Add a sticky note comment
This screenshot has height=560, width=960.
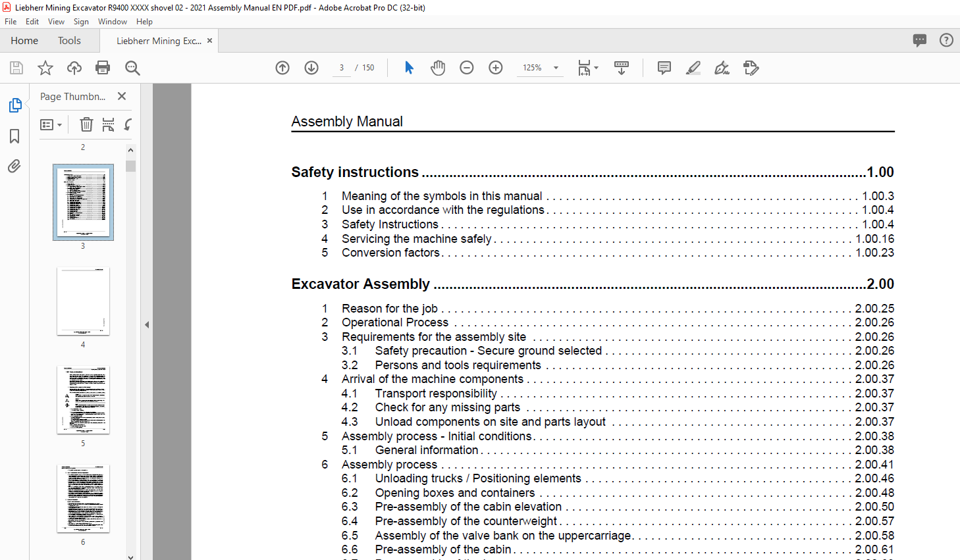pos(664,68)
